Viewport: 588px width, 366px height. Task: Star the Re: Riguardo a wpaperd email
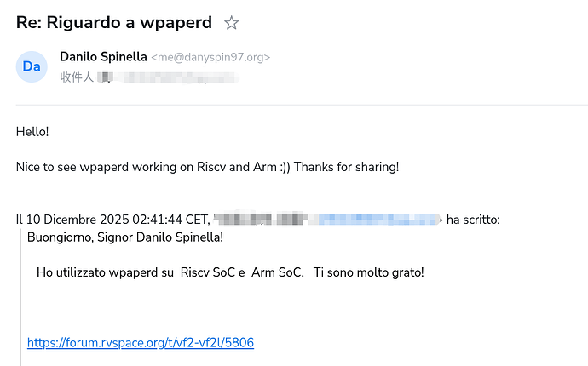[x=231, y=23]
